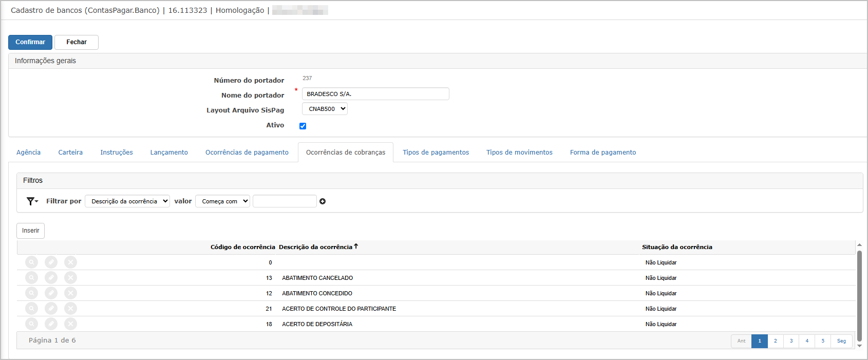Click the delete X icon for ACERTO DE DEPOSITÁRIA row

[70, 324]
